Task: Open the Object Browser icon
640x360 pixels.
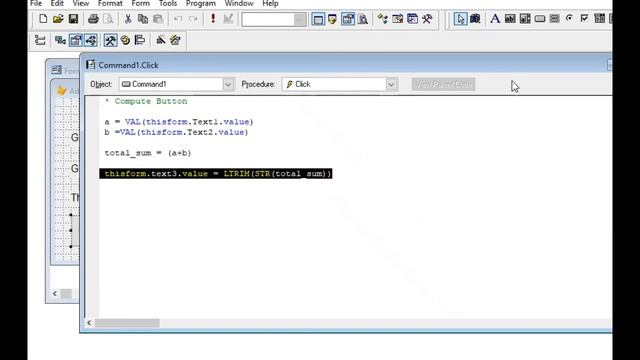Action: 398,19
